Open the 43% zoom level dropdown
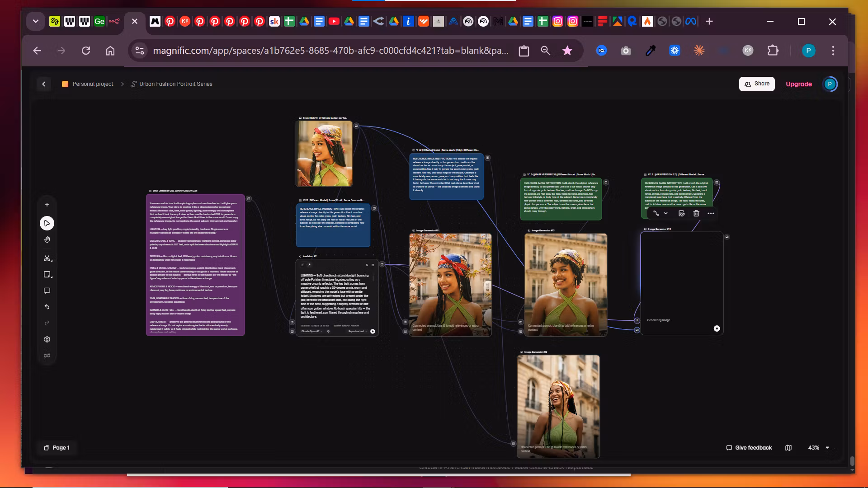 [x=819, y=448]
